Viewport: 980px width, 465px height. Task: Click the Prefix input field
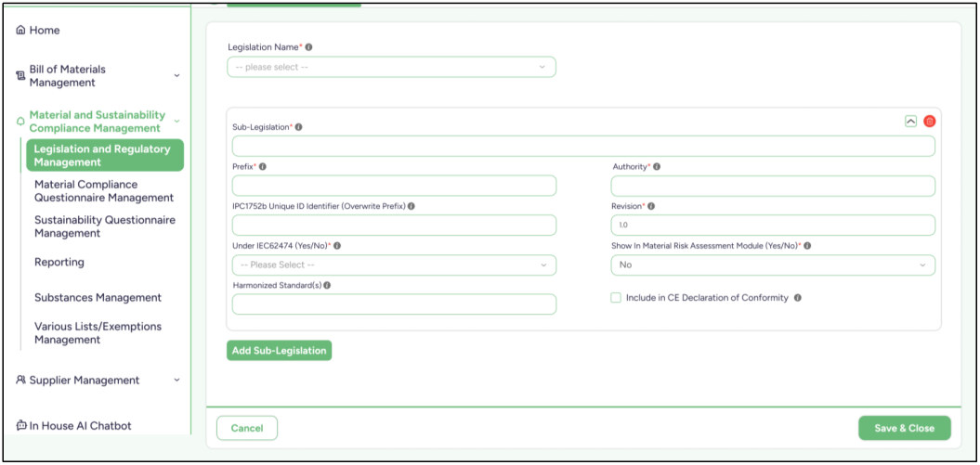394,186
